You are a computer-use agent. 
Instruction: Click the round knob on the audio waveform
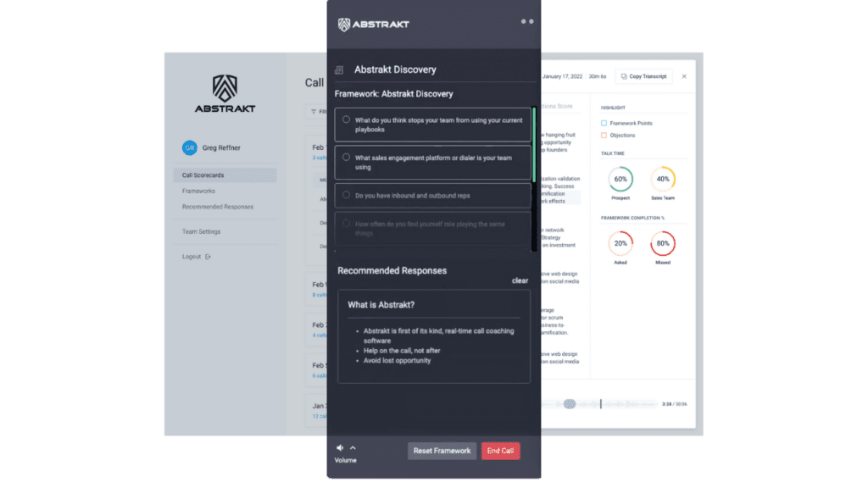(x=570, y=404)
